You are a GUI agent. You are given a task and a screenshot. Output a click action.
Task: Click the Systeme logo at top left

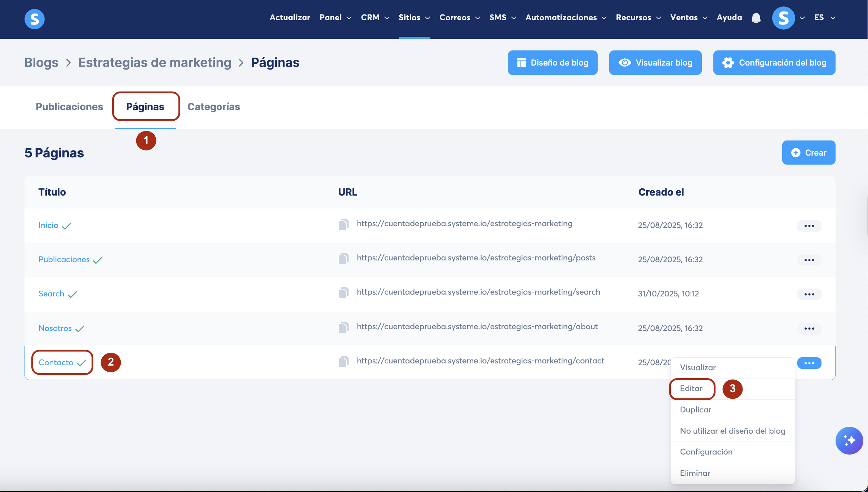35,19
